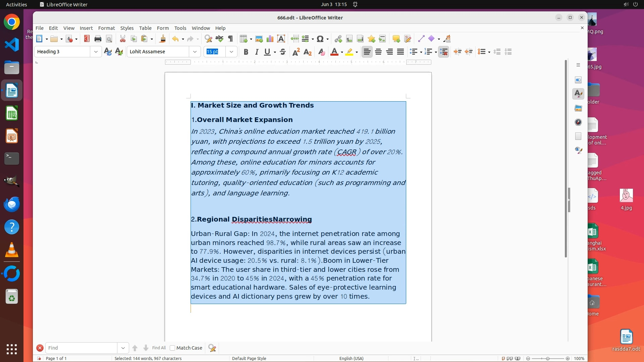
Task: Open the Format menu
Action: click(x=106, y=28)
